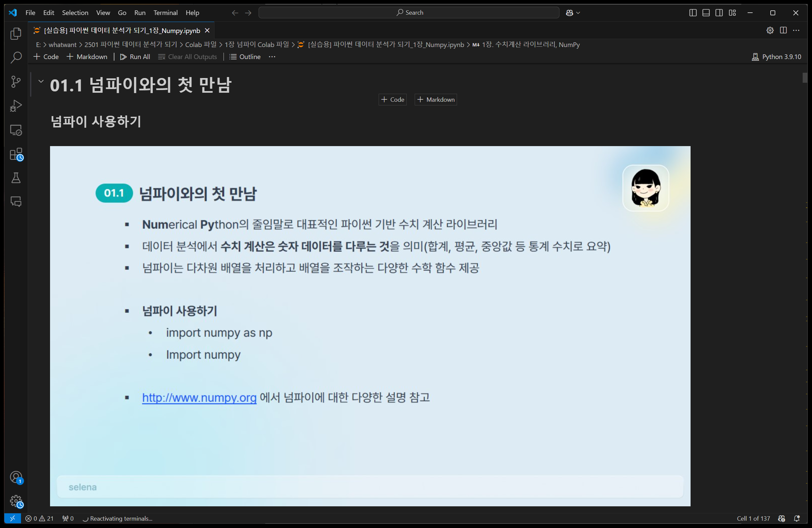Open the Search view in activity bar
This screenshot has width=812, height=528.
tap(16, 57)
